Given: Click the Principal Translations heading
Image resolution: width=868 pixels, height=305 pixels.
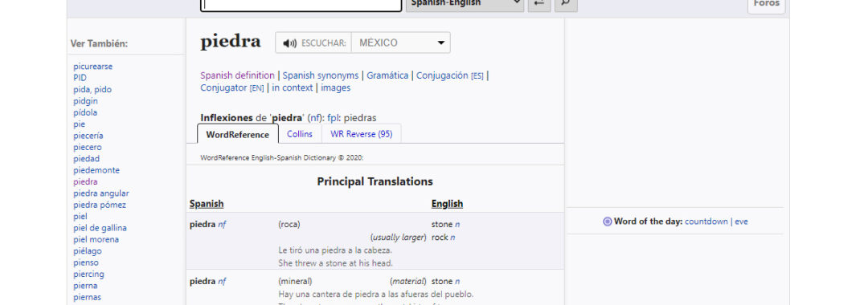Looking at the screenshot, I should pos(375,181).
